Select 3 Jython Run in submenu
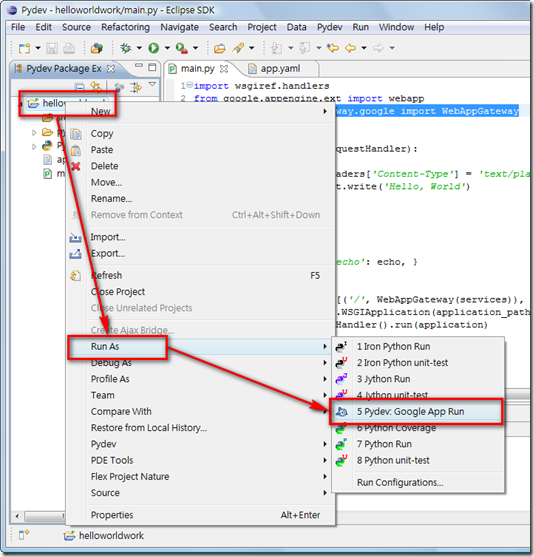The height and width of the screenshot is (557, 534). [x=383, y=379]
